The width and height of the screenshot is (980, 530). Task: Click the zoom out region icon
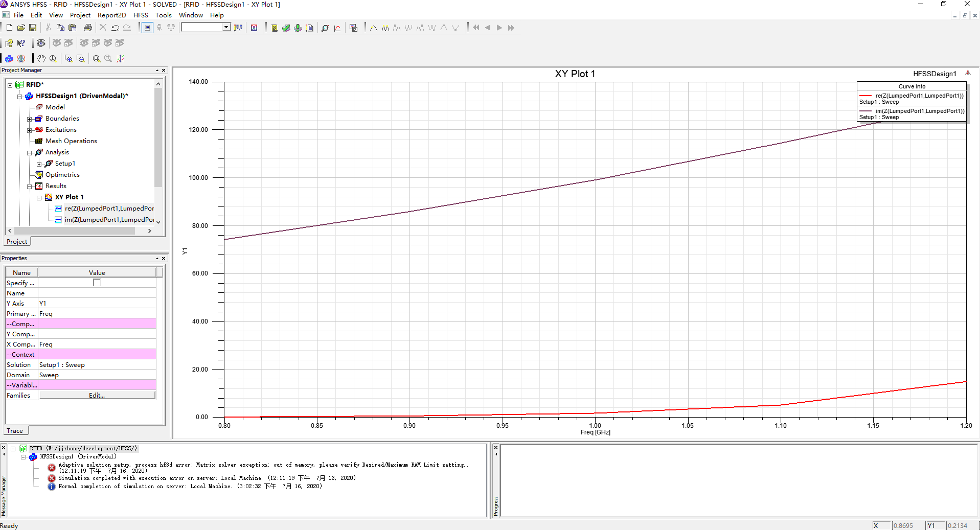point(80,58)
